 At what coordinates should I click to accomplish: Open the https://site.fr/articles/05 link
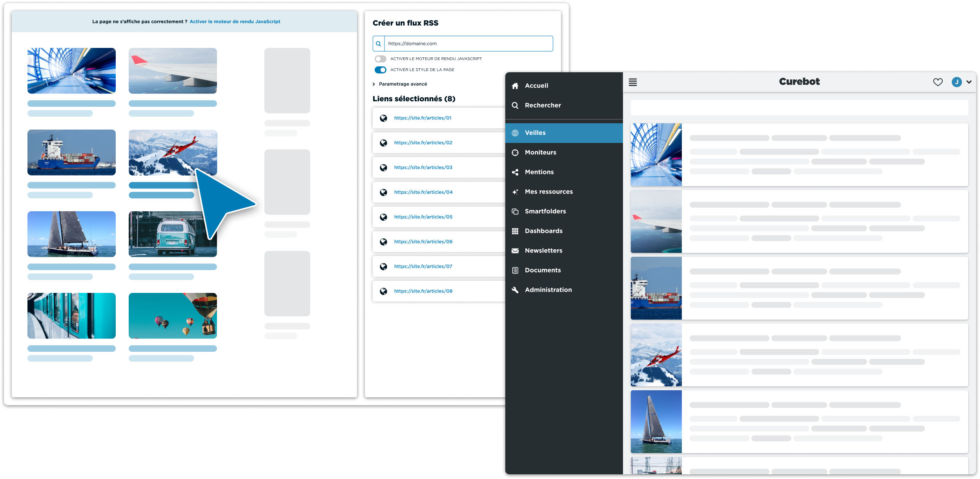coord(423,217)
